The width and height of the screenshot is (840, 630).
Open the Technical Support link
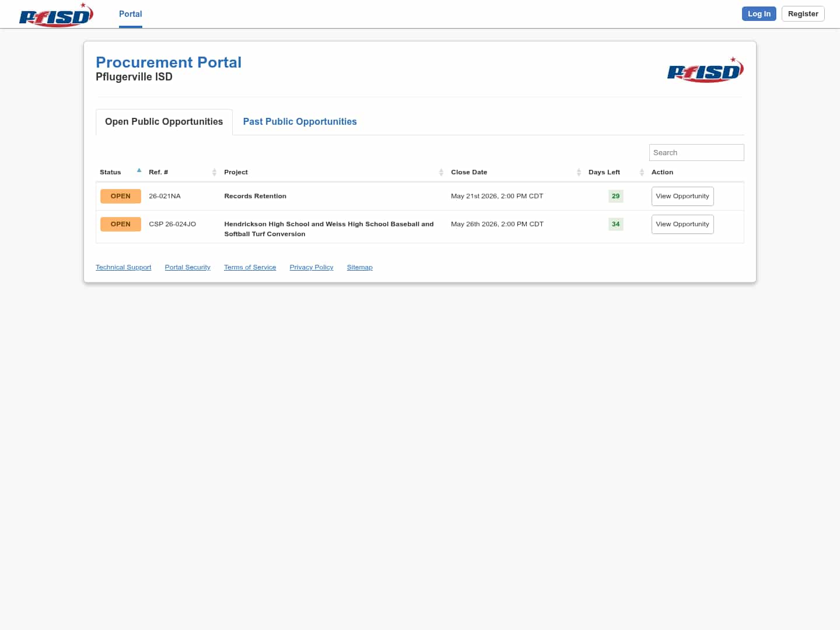(x=123, y=267)
